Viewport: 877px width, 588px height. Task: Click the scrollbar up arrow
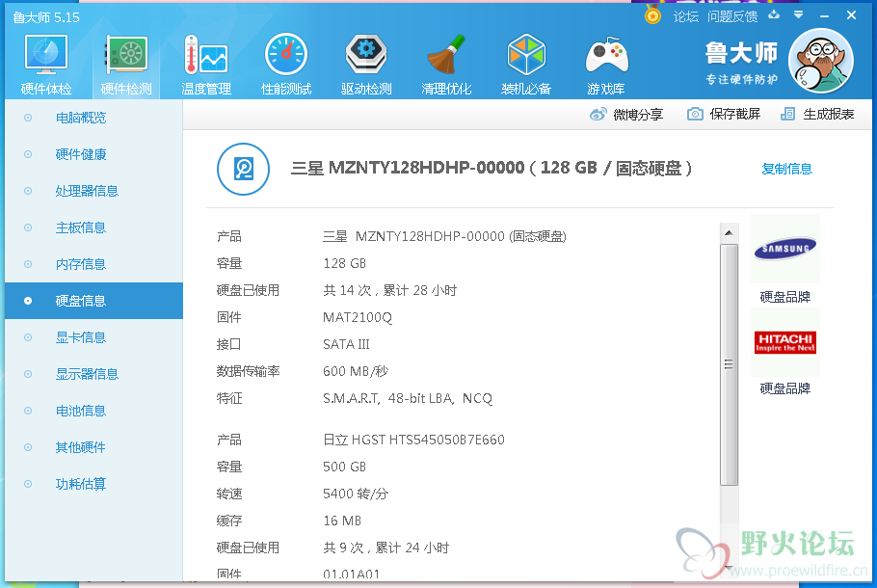pyautogui.click(x=729, y=232)
